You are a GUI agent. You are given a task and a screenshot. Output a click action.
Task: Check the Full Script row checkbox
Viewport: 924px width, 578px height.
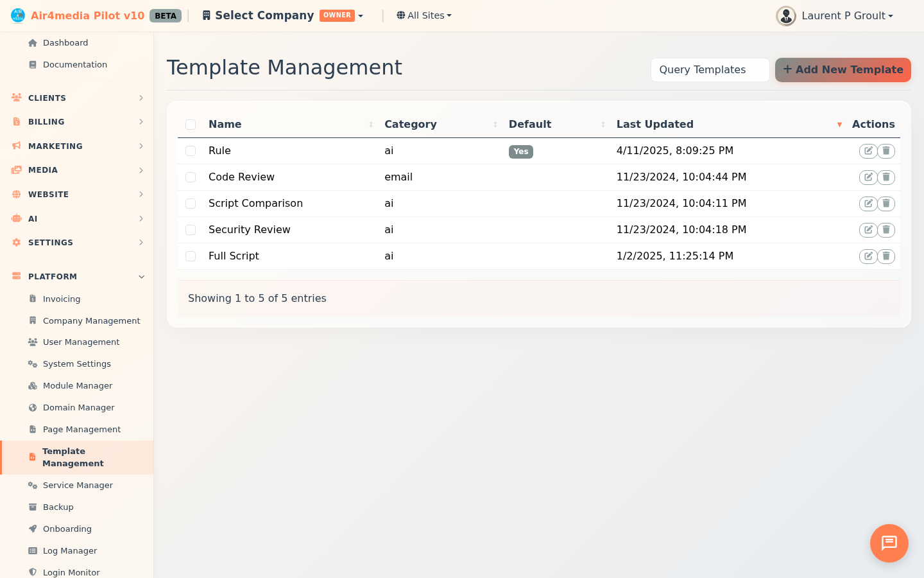tap(191, 256)
